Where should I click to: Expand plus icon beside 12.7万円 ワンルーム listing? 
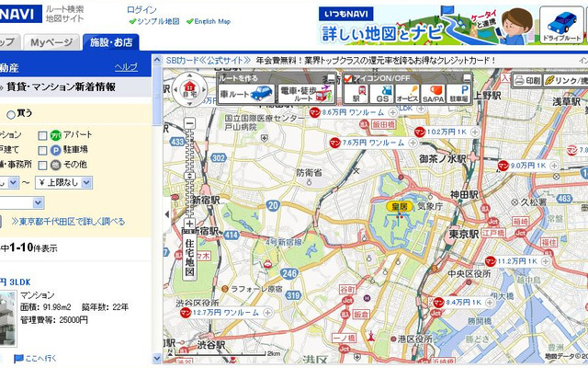coord(267,313)
